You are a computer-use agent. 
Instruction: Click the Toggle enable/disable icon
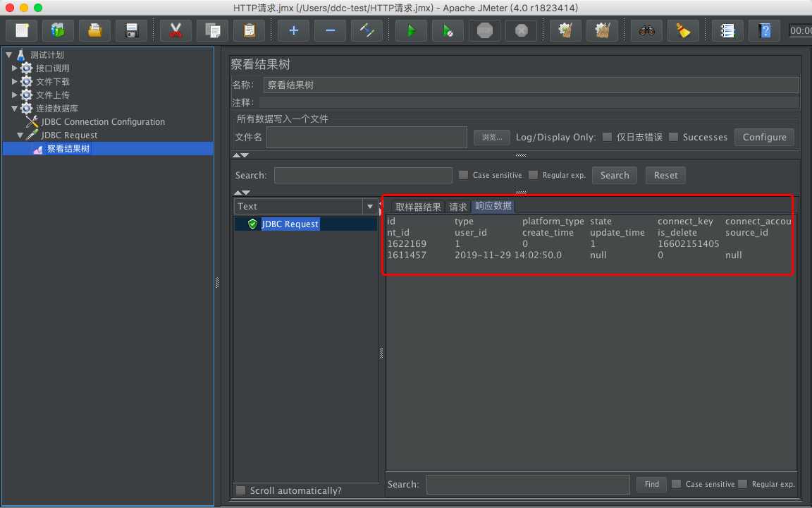point(367,30)
